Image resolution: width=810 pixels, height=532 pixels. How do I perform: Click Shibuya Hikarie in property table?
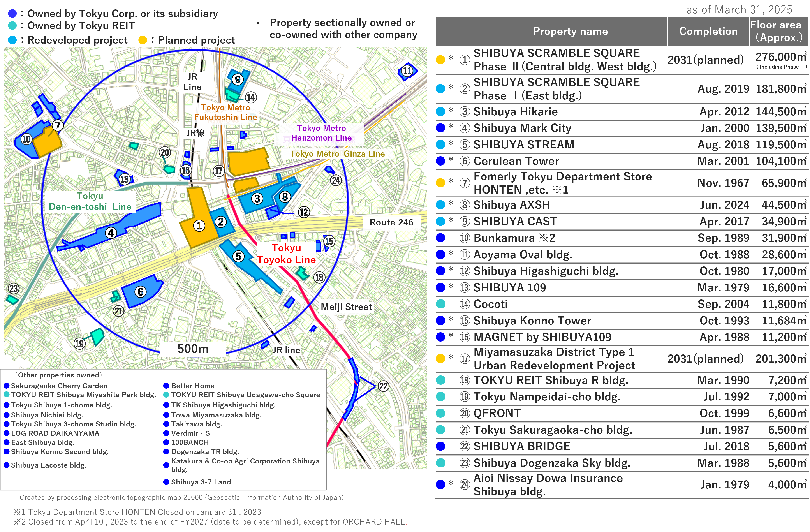[515, 112]
